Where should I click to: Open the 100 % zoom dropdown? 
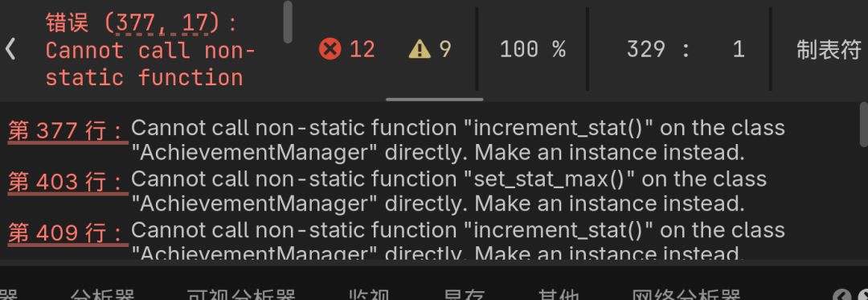533,50
